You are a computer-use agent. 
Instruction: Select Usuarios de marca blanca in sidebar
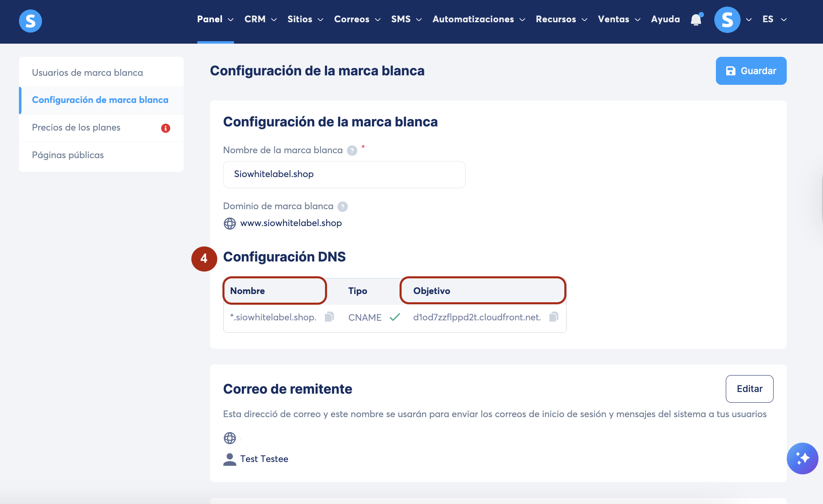point(87,72)
